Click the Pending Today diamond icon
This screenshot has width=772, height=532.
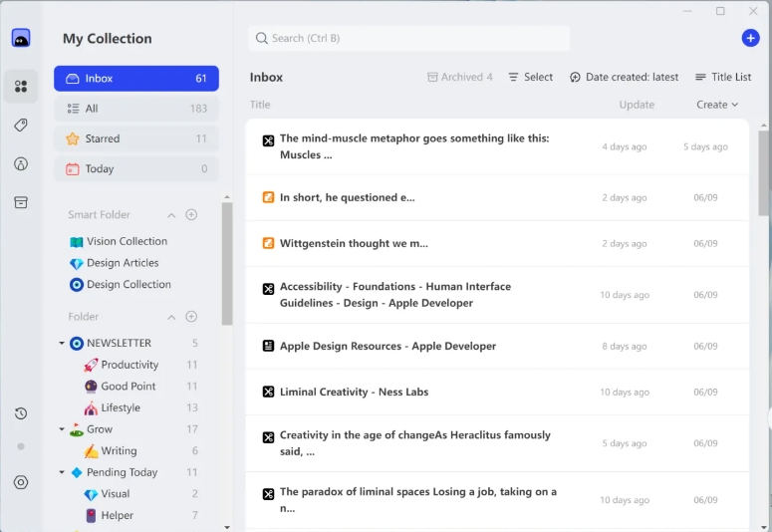77,472
